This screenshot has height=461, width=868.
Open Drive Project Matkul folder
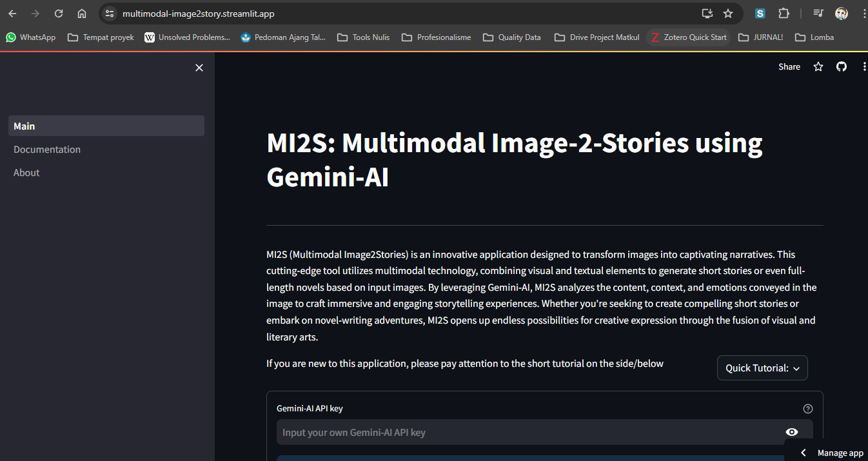point(597,37)
